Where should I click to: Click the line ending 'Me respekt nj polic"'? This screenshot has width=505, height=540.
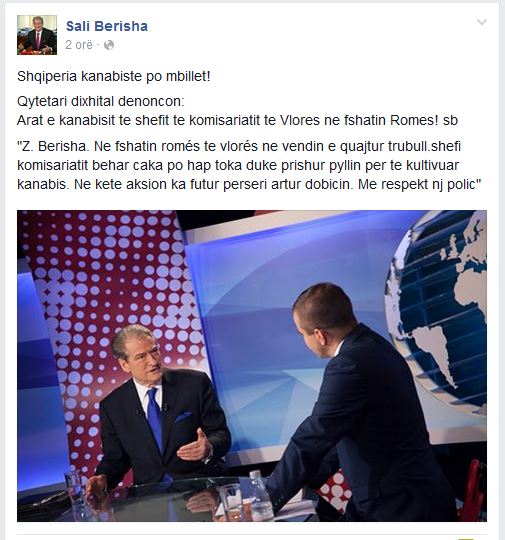[x=249, y=184]
